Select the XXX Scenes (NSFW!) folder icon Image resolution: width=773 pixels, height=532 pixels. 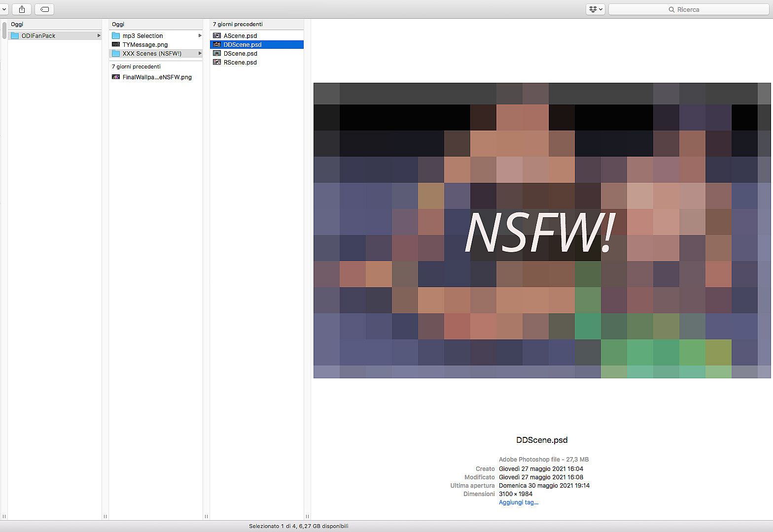pos(116,54)
